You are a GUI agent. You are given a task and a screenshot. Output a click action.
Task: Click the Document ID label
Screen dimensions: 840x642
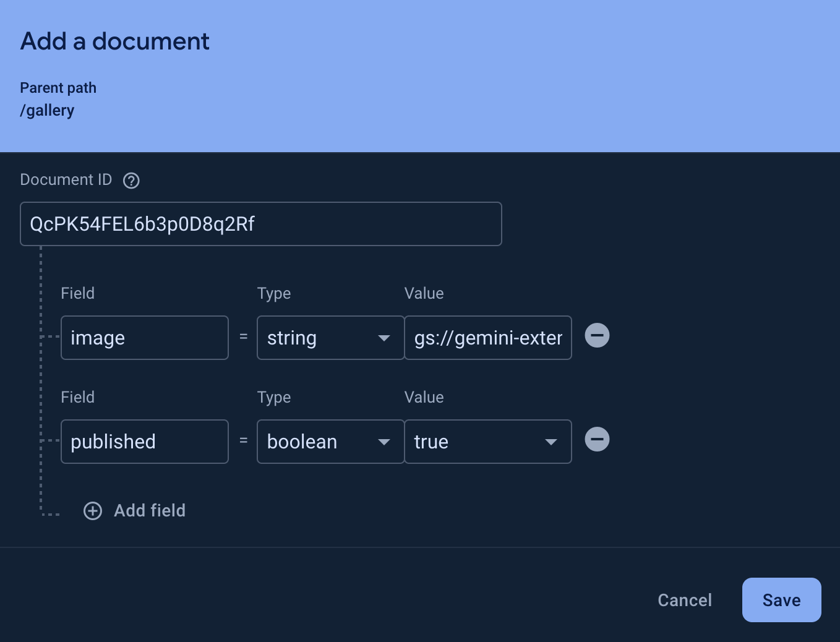pos(66,180)
